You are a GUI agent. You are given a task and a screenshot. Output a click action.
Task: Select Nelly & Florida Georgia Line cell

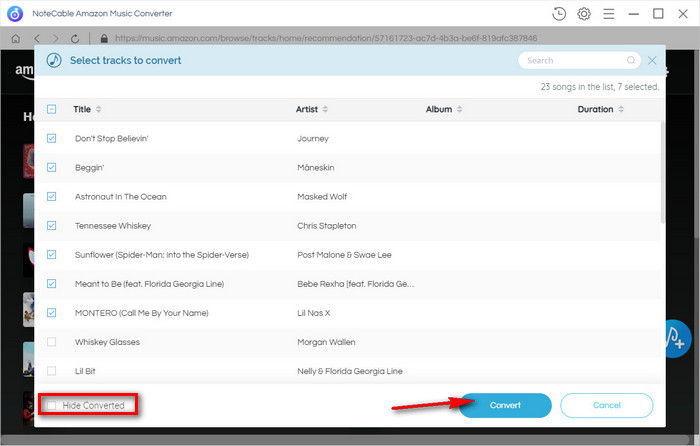(x=350, y=371)
